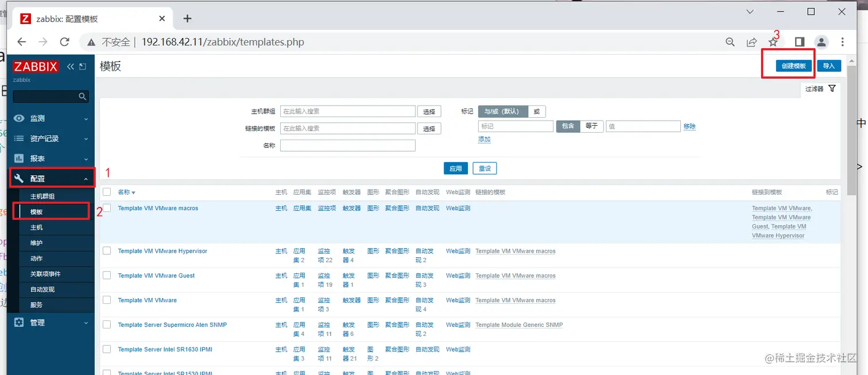Check Template VM VMware macros checkbox
Viewport: 868px width, 375px height.
(107, 208)
